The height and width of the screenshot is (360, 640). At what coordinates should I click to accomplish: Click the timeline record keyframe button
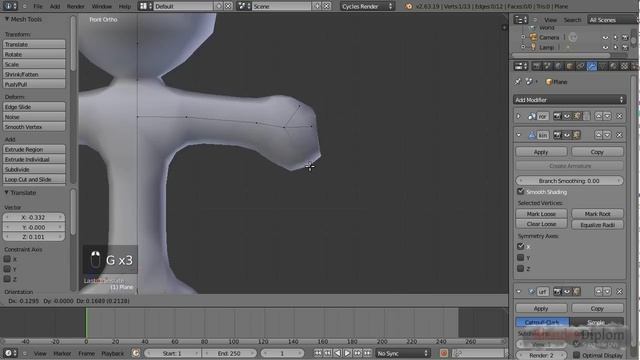[x=444, y=353]
